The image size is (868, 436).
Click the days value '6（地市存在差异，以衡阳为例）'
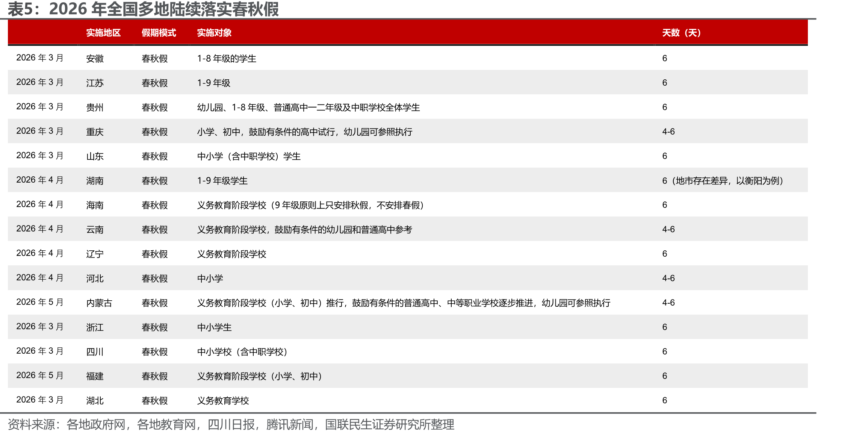(x=723, y=180)
